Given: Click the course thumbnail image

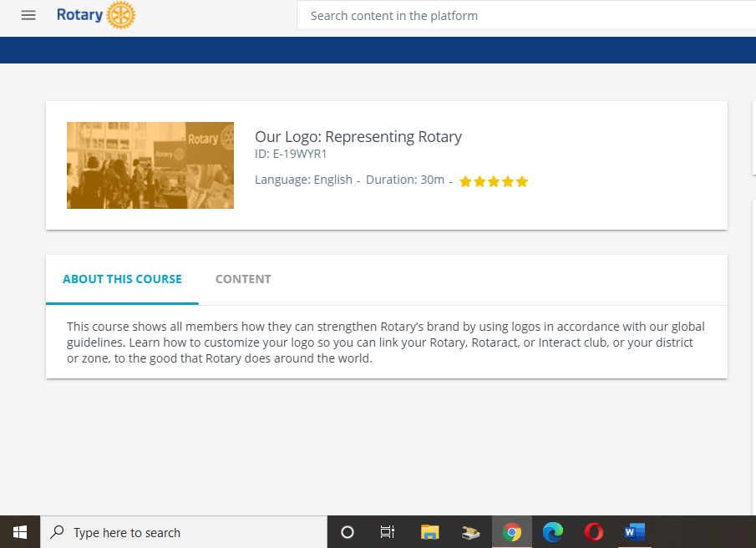Looking at the screenshot, I should tap(150, 165).
